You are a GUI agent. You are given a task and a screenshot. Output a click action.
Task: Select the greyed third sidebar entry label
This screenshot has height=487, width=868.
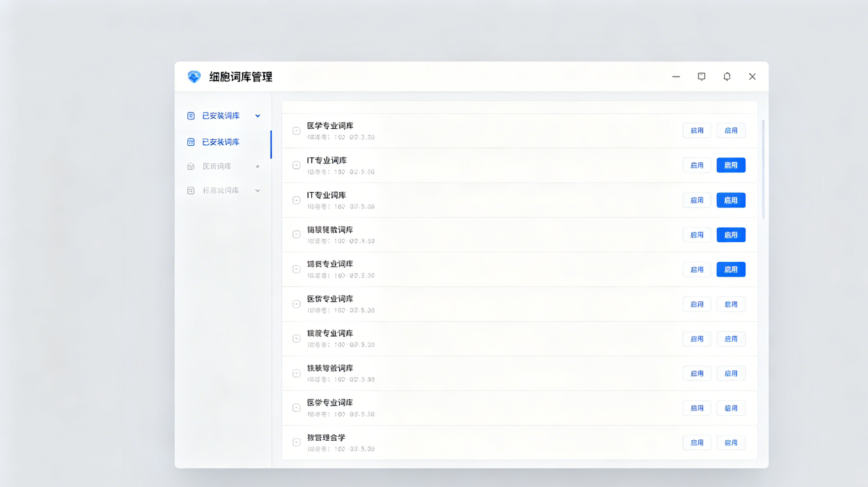point(217,166)
